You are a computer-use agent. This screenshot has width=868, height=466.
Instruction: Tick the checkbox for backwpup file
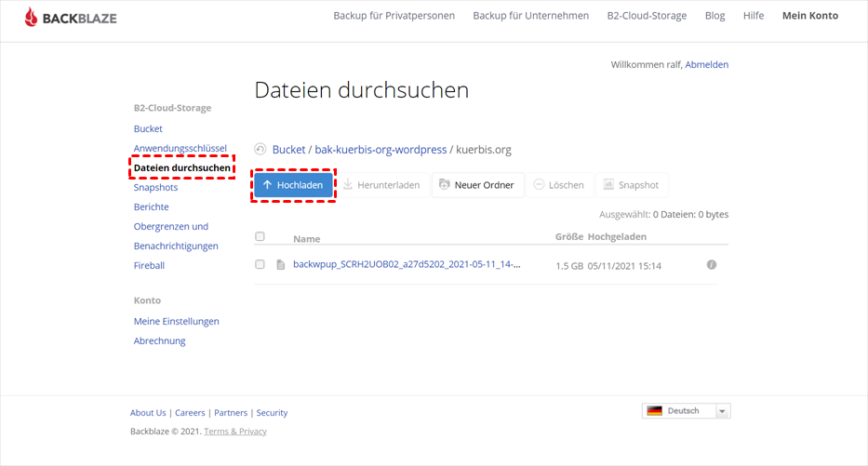click(x=260, y=264)
